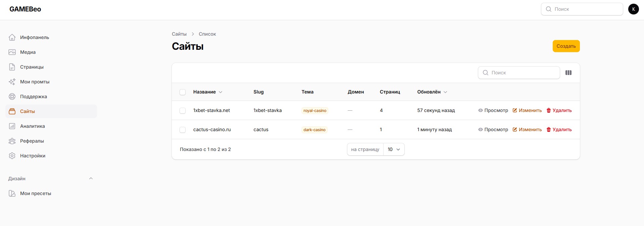This screenshot has width=644, height=226.
Task: Click the Инфопанель home icon
Action: [x=12, y=37]
